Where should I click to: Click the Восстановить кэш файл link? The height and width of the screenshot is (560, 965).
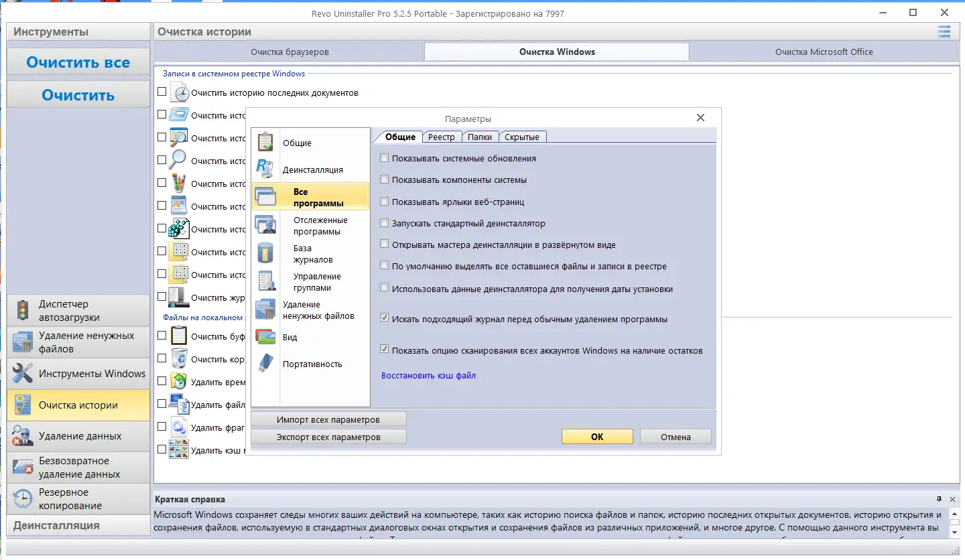(428, 376)
